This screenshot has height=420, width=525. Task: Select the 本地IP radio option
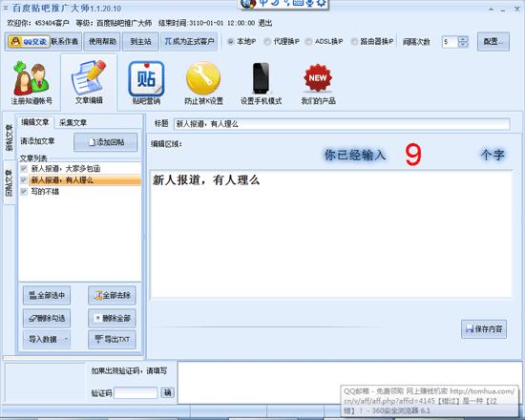point(231,42)
